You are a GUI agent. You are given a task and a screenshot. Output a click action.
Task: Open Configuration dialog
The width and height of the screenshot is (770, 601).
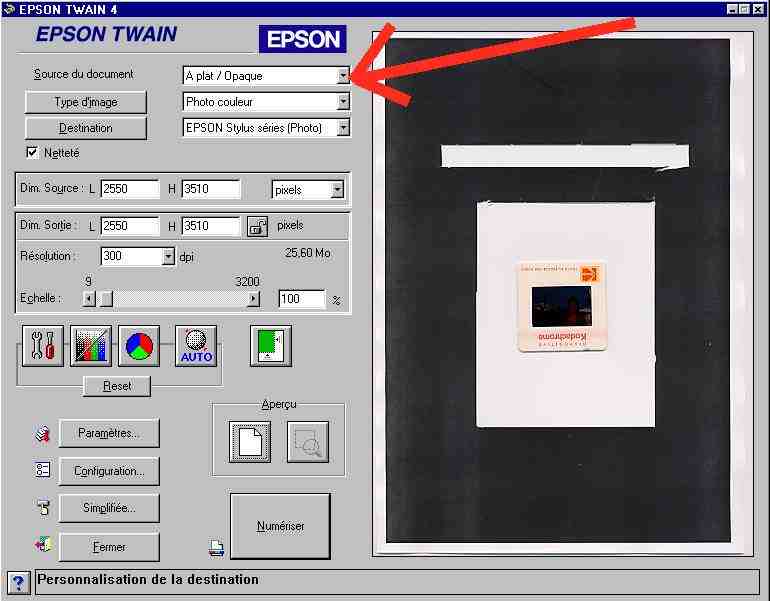109,471
